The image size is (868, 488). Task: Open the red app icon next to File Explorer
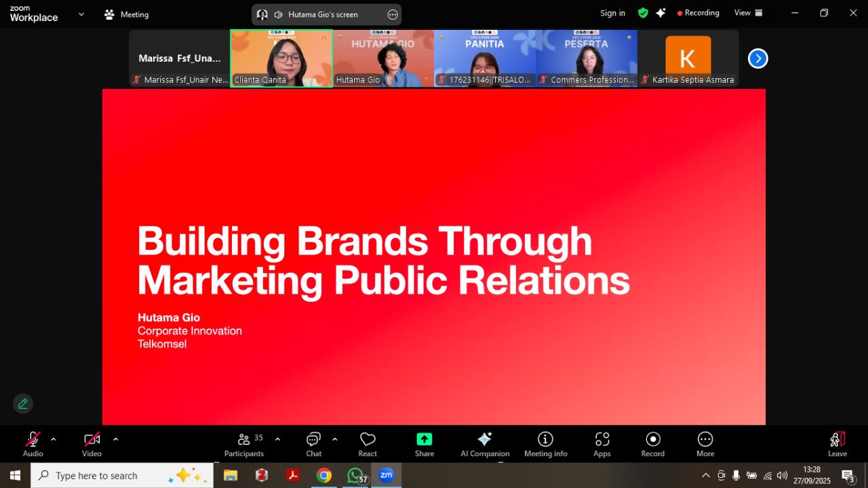(262, 475)
